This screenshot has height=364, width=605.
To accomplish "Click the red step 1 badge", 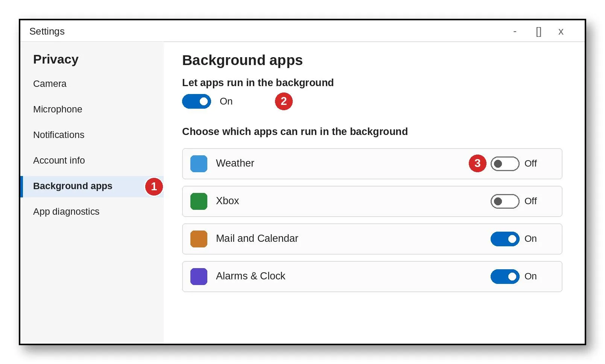I will pos(154,187).
